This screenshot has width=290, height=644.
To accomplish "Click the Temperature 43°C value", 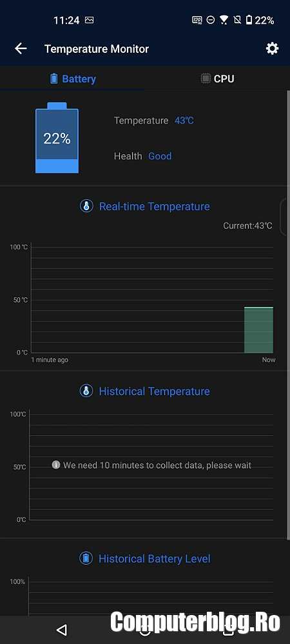I will click(x=184, y=121).
